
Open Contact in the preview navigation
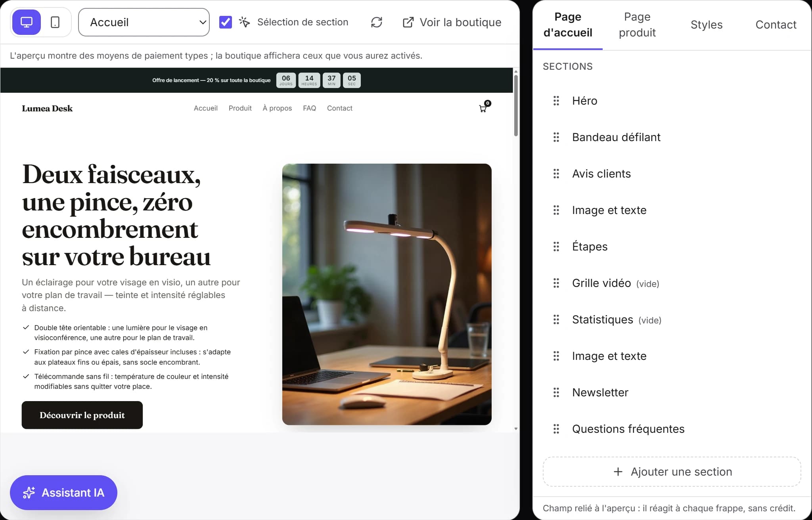click(x=339, y=108)
